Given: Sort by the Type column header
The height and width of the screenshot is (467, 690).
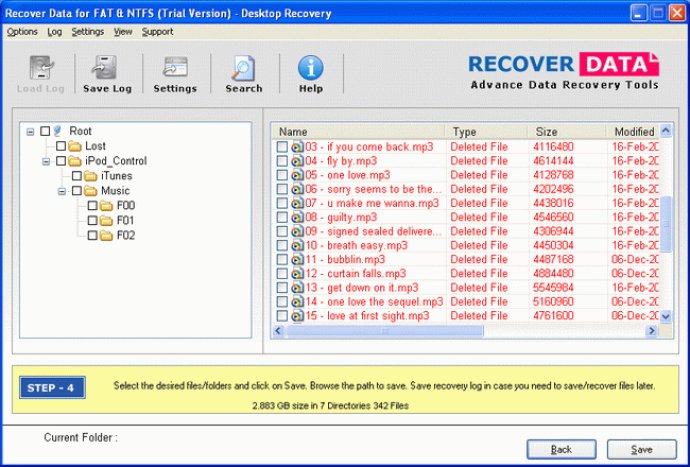Looking at the screenshot, I should [486, 132].
